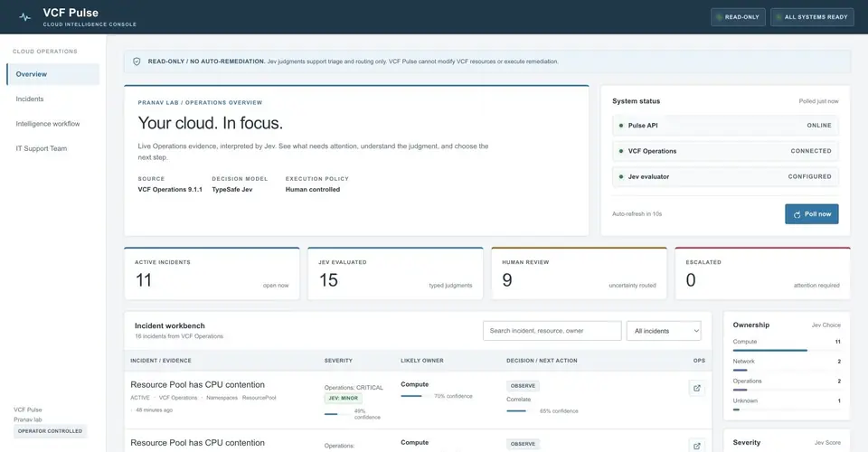Click the 'Polled just now' text
The width and height of the screenshot is (868, 452).
[x=818, y=101]
